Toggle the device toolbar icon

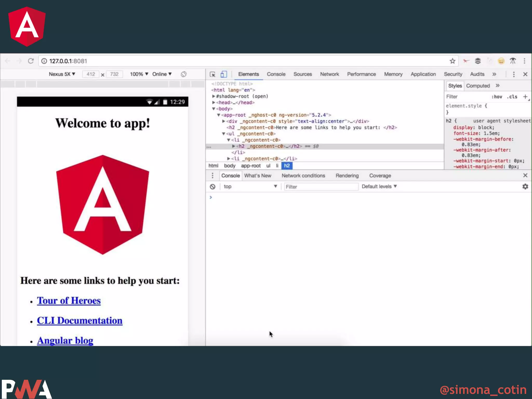coord(223,74)
